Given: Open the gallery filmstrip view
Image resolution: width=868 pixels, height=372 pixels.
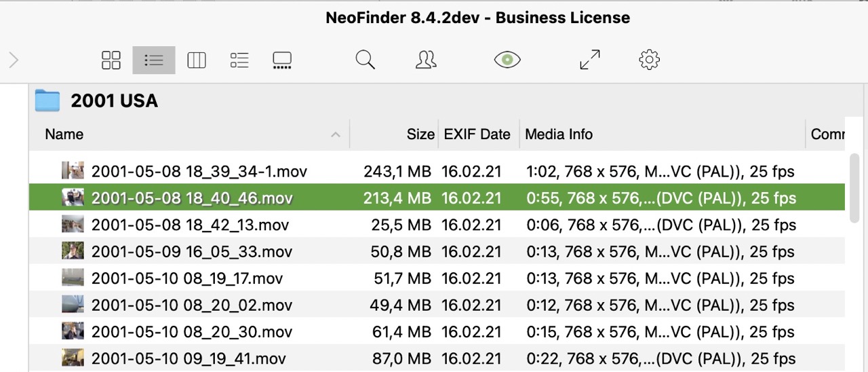Looking at the screenshot, I should [x=282, y=60].
